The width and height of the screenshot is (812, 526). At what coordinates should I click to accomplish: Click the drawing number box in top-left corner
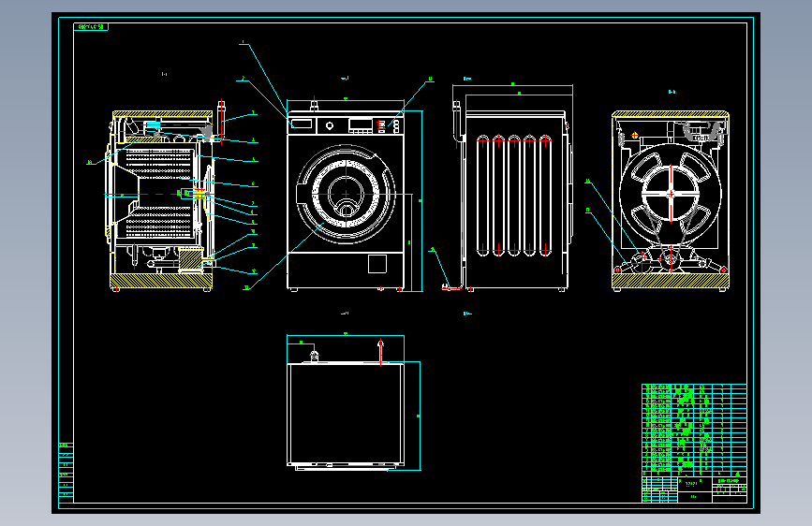click(91, 26)
